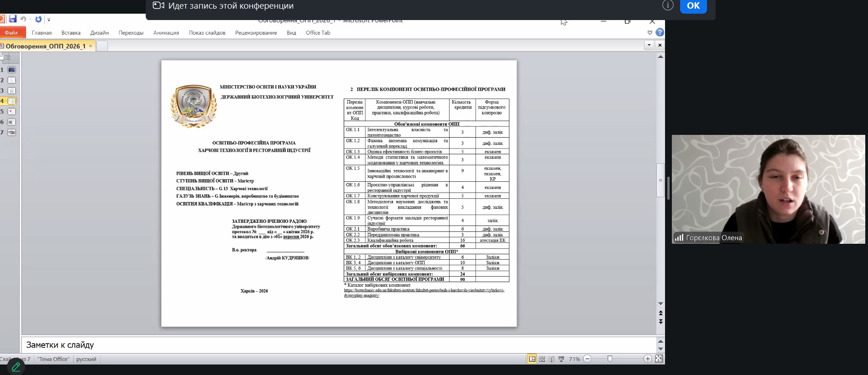Switch to Slide Sorter view icon

pyautogui.click(x=542, y=359)
